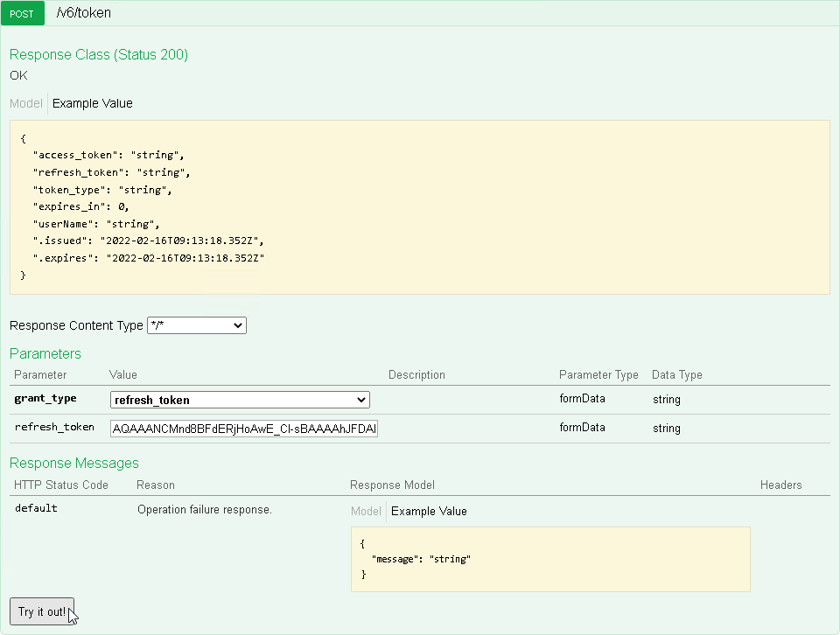This screenshot has width=840, height=635.
Task: Click the grant_type parameter name label
Action: (x=45, y=399)
